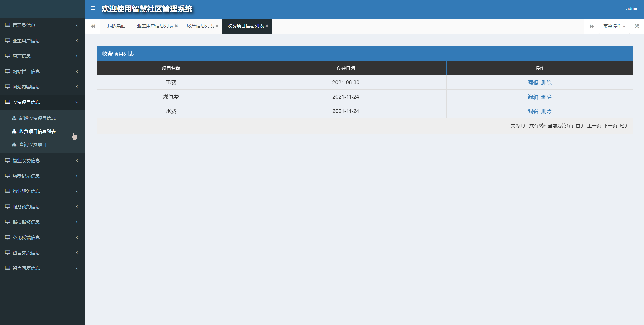644x325 pixels.
Task: Click the monitor icon beside 服务预约信息
Action: tap(8, 207)
